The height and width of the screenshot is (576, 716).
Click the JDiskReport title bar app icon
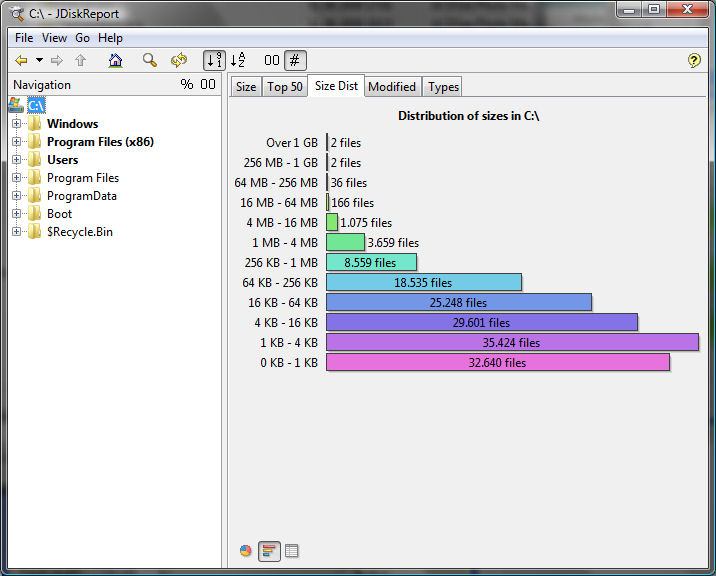17,14
